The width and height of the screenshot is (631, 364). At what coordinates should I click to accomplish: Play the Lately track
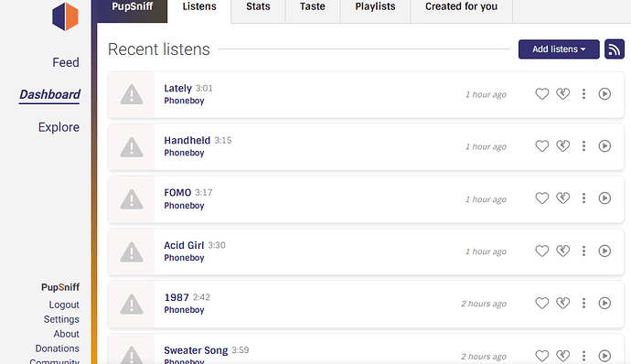(x=604, y=94)
